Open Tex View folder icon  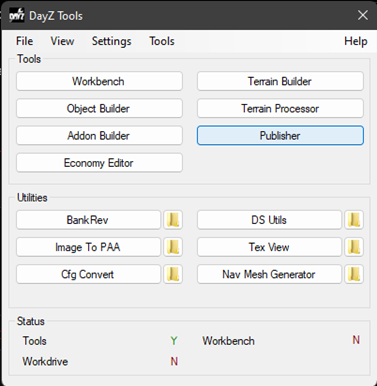[354, 247]
